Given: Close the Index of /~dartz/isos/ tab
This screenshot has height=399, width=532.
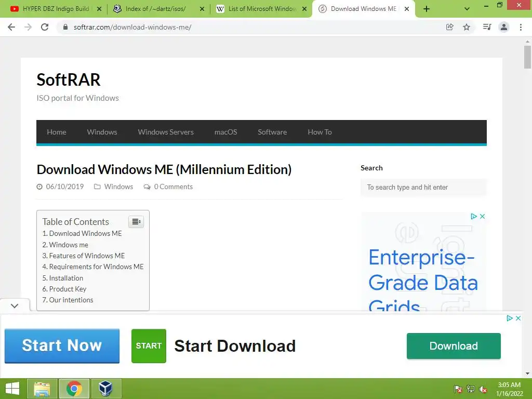Looking at the screenshot, I should [202, 9].
